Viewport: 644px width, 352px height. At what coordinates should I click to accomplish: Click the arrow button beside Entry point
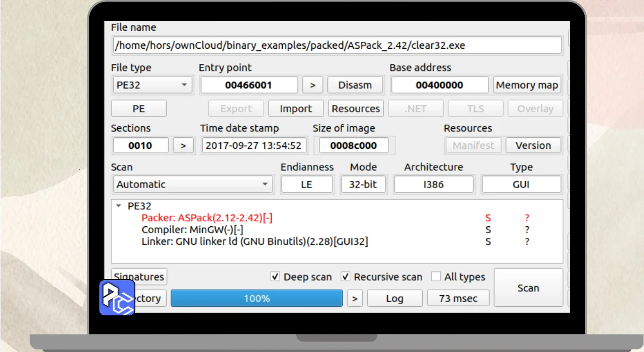[312, 85]
